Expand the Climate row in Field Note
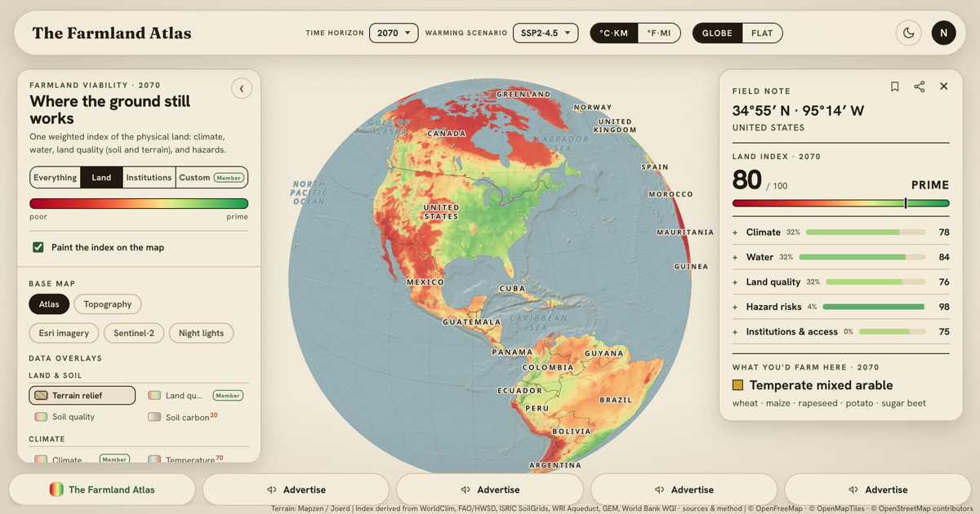Screen dimensions: 980x514 coord(840,233)
